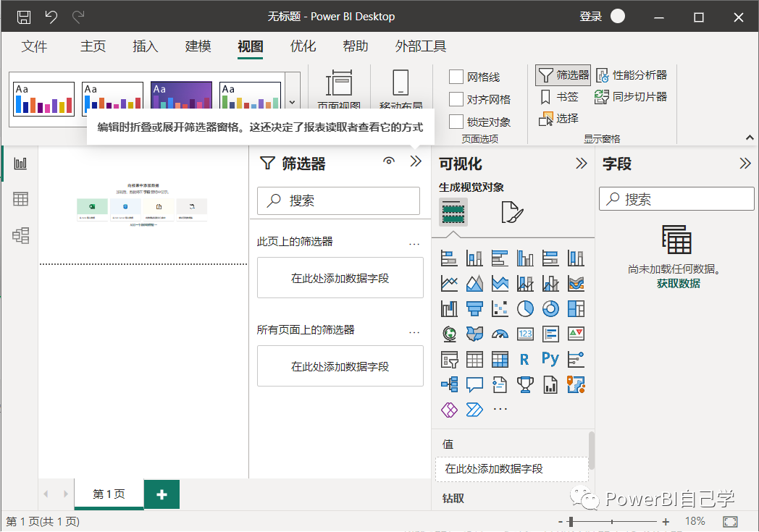This screenshot has height=532, width=759.
Task: Click the zoom slider handle
Action: (x=571, y=521)
